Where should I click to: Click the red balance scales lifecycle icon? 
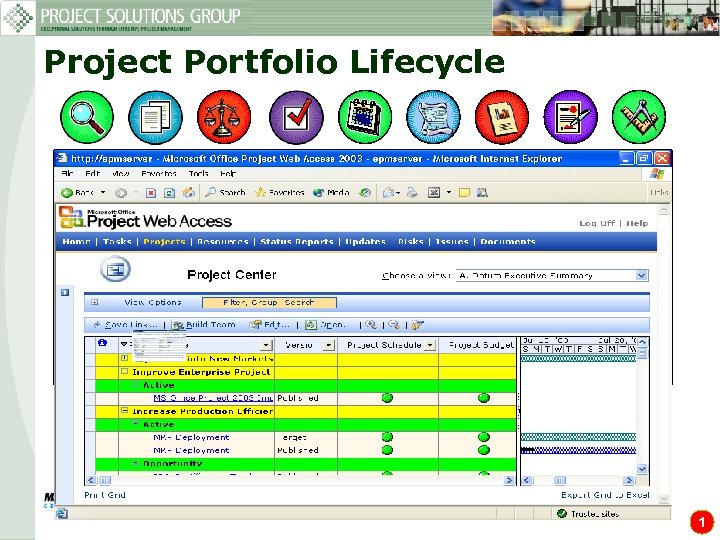tap(224, 117)
